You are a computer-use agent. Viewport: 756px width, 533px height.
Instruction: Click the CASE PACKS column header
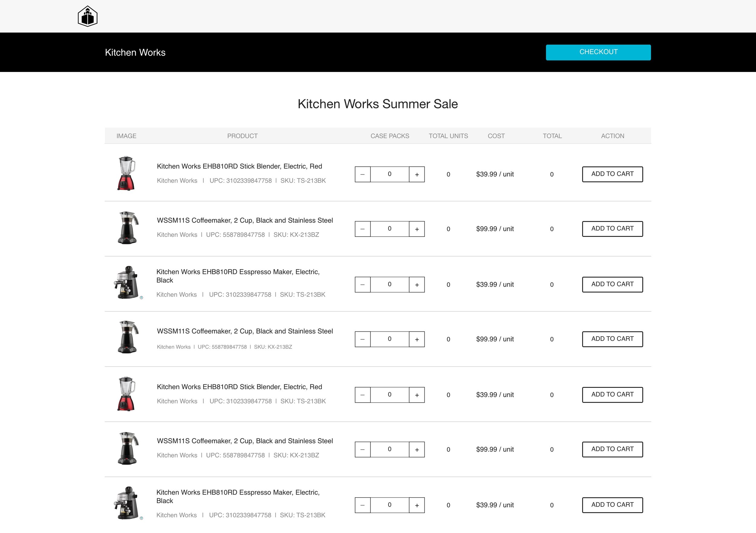[x=390, y=136]
